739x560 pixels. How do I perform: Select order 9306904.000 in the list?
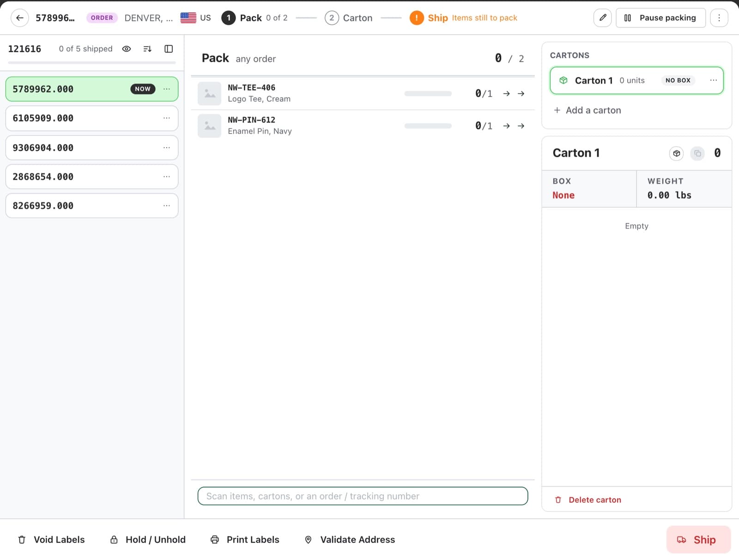pyautogui.click(x=92, y=148)
